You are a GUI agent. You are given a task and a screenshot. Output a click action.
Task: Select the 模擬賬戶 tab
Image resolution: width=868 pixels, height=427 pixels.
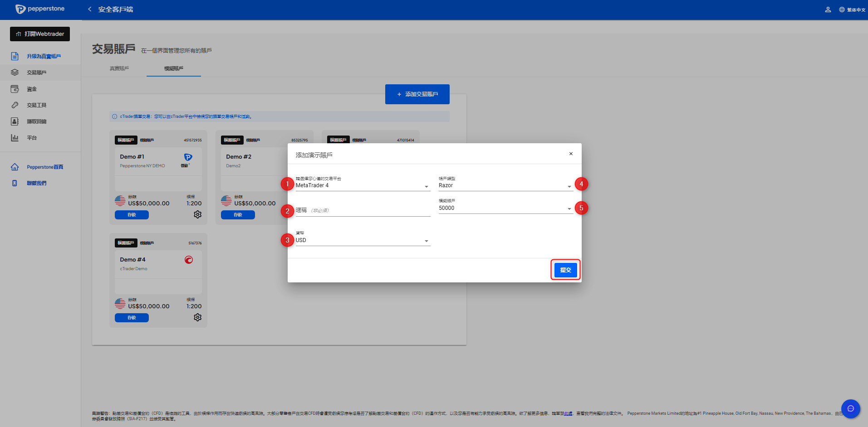click(x=174, y=68)
